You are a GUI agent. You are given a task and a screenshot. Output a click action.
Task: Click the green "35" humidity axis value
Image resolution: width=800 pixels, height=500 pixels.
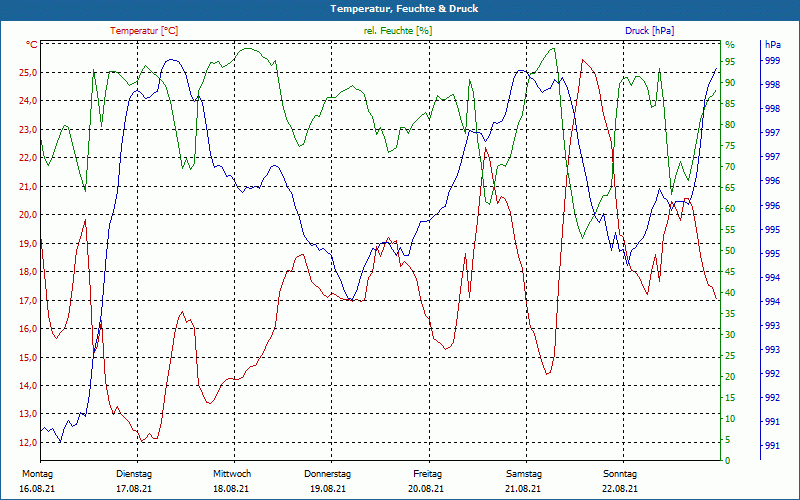point(730,313)
